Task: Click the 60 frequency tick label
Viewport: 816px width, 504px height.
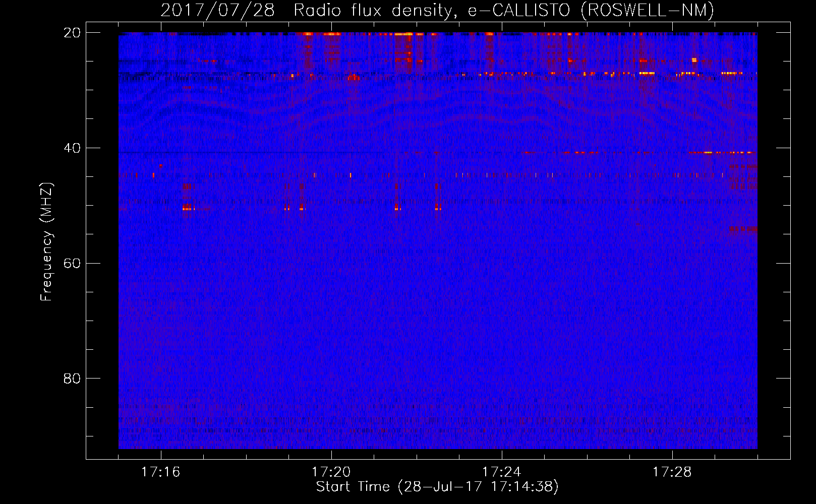Action: [x=72, y=264]
